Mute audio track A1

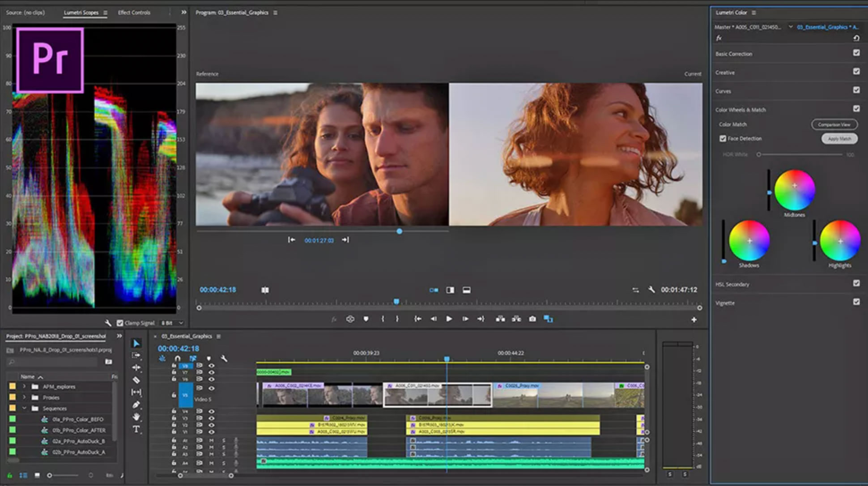[x=211, y=440]
